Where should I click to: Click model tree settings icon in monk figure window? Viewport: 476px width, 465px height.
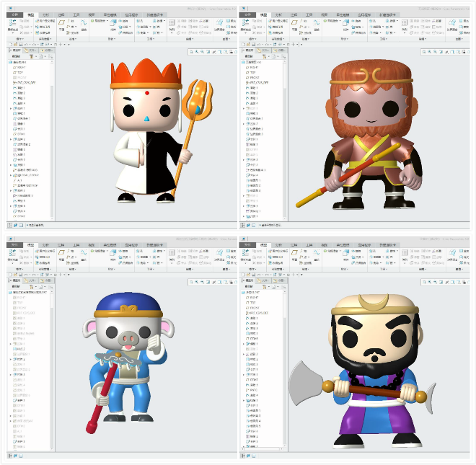click(32, 56)
